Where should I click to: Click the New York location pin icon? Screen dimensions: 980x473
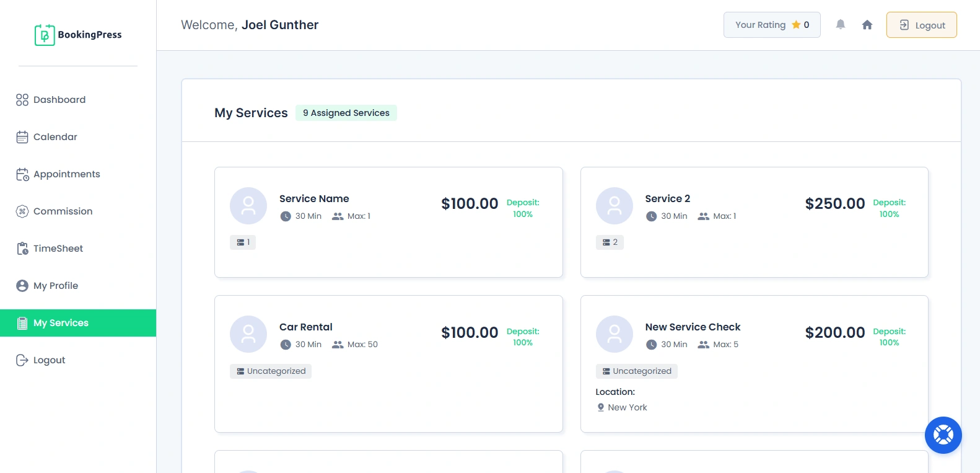point(601,407)
